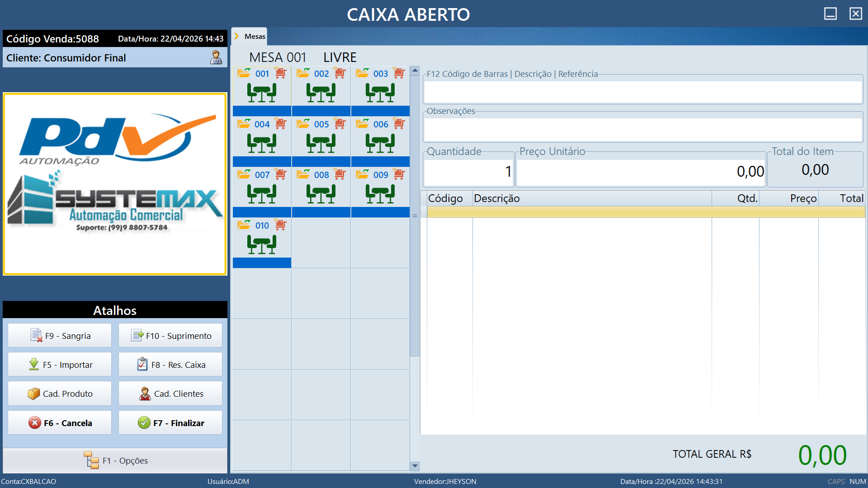Image resolution: width=868 pixels, height=488 pixels.
Task: Click the cart icon on table 003
Action: (x=399, y=73)
